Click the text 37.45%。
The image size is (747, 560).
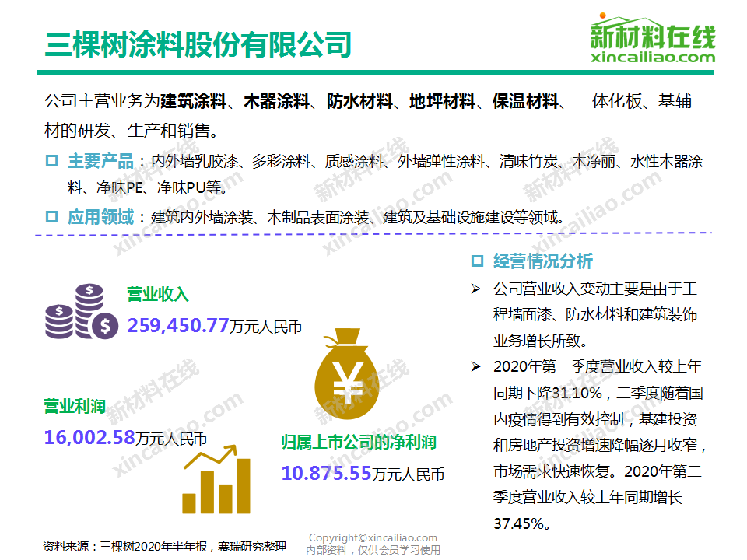[x=522, y=523]
